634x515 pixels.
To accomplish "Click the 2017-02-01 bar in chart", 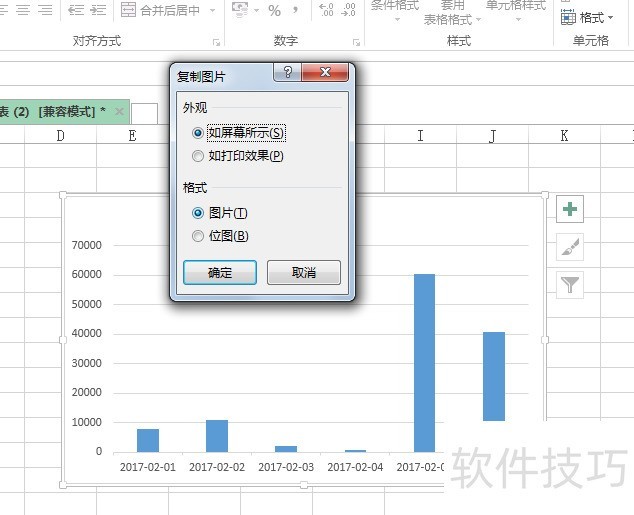I will click(x=148, y=441).
